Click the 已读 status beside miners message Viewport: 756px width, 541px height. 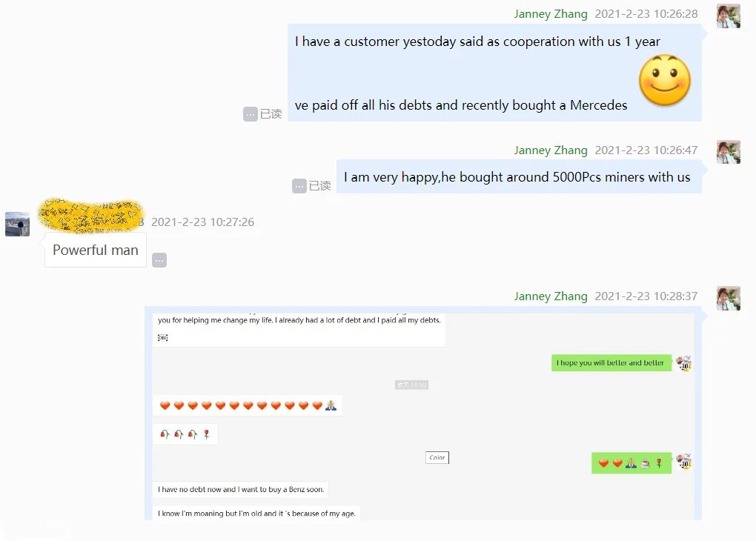319,186
